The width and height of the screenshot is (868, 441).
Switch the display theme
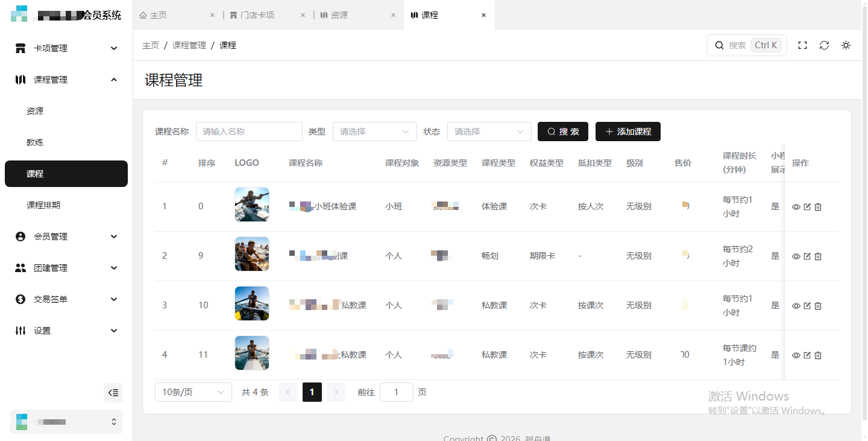pos(846,45)
